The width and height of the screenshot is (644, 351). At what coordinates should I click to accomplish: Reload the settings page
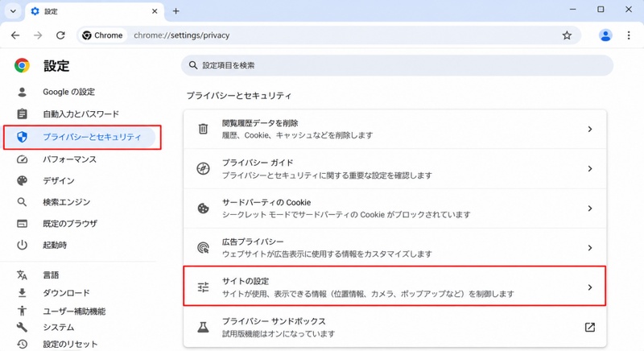(61, 35)
